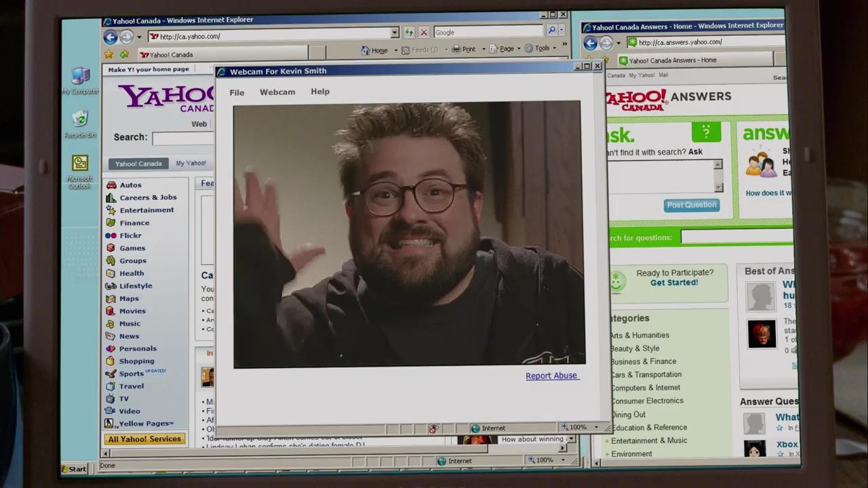
Task: Click Windows Start button
Action: (74, 469)
